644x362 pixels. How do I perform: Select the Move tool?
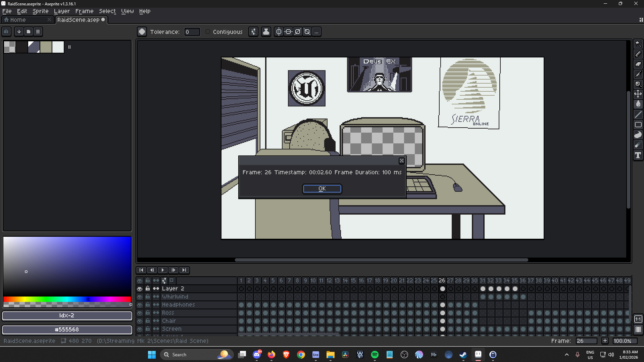pos(638,94)
